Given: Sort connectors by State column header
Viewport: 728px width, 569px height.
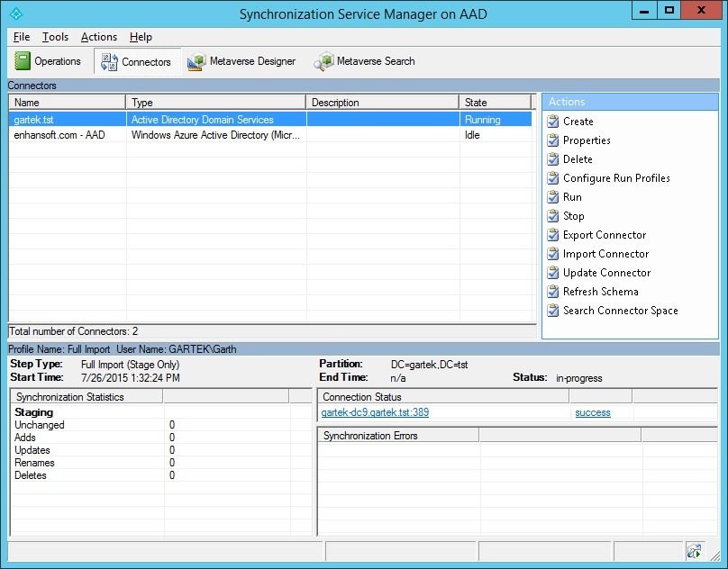Looking at the screenshot, I should (x=495, y=102).
